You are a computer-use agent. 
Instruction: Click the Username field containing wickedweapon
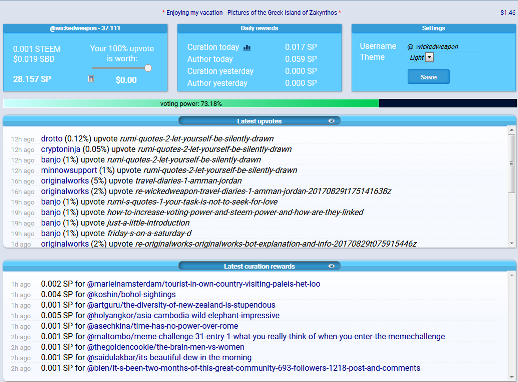(x=443, y=47)
